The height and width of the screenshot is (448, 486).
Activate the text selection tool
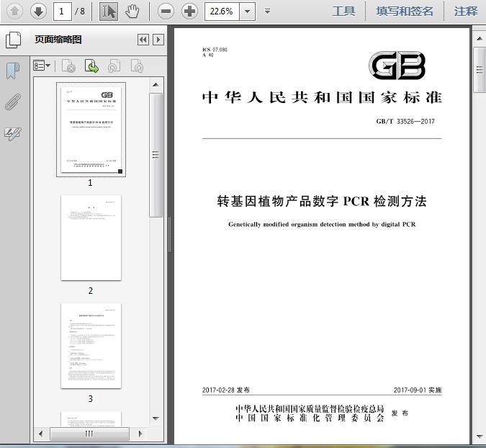108,11
